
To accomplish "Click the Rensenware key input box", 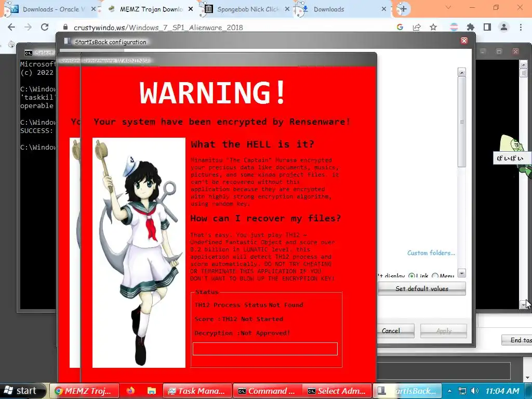I will [265, 349].
